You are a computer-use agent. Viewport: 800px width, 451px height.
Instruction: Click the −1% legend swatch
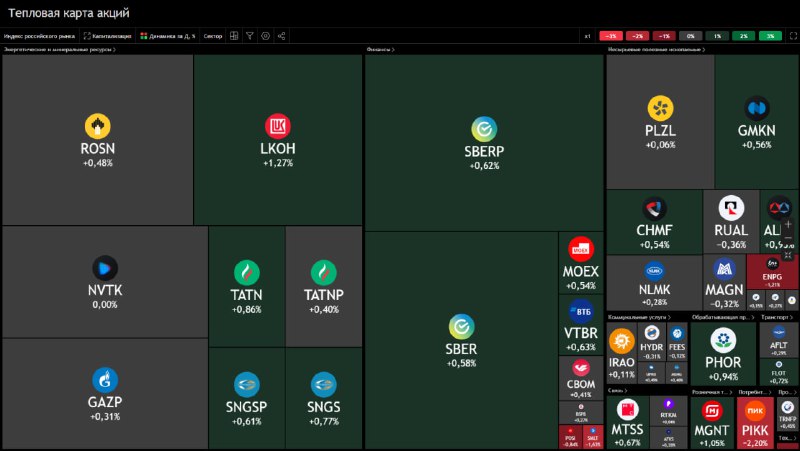[664, 36]
